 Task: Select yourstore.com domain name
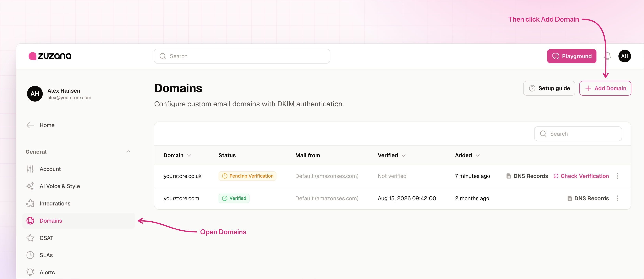pos(181,198)
